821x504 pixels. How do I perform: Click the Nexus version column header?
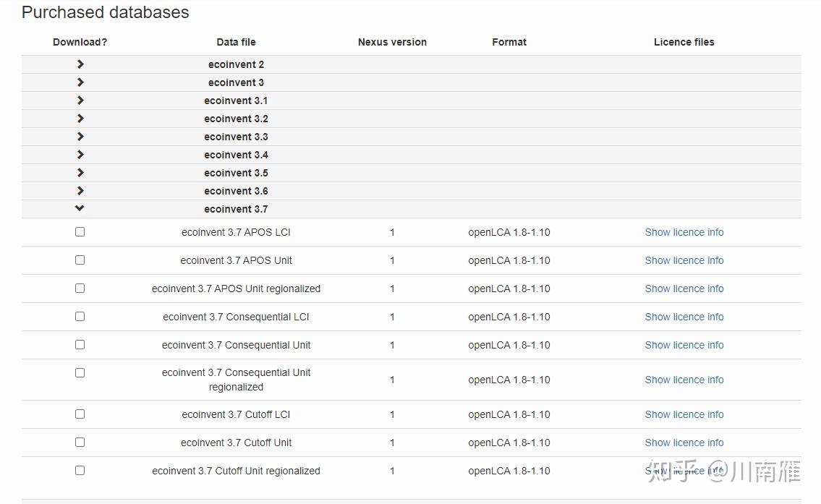392,42
